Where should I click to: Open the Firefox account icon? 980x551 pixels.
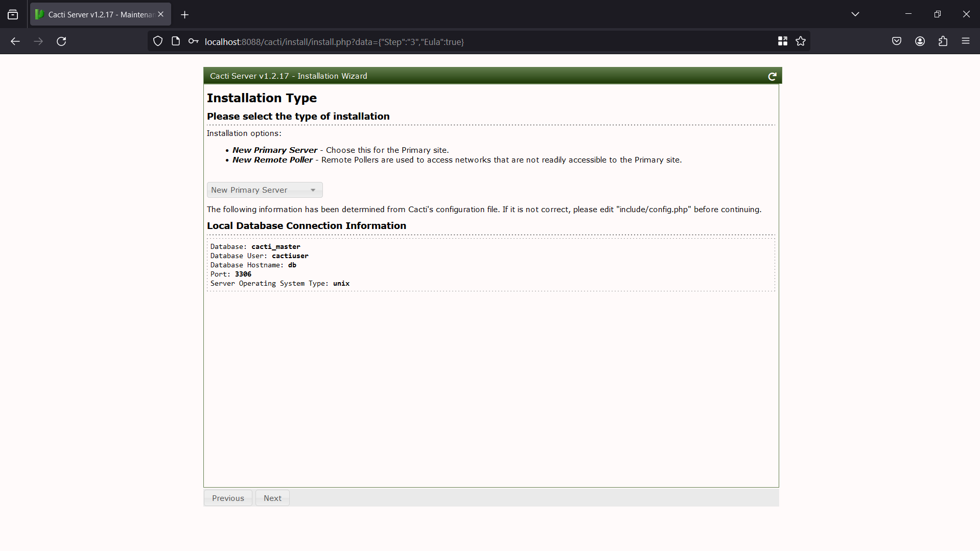[x=920, y=41]
